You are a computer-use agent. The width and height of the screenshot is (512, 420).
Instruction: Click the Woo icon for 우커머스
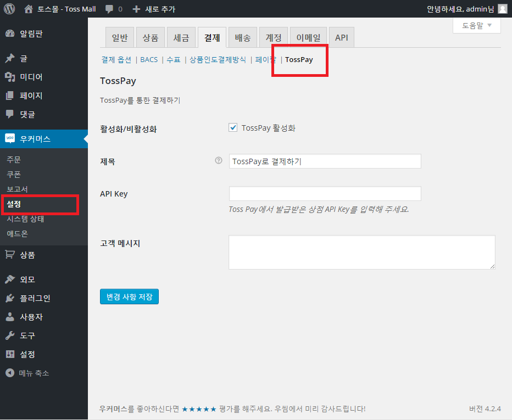(x=10, y=138)
